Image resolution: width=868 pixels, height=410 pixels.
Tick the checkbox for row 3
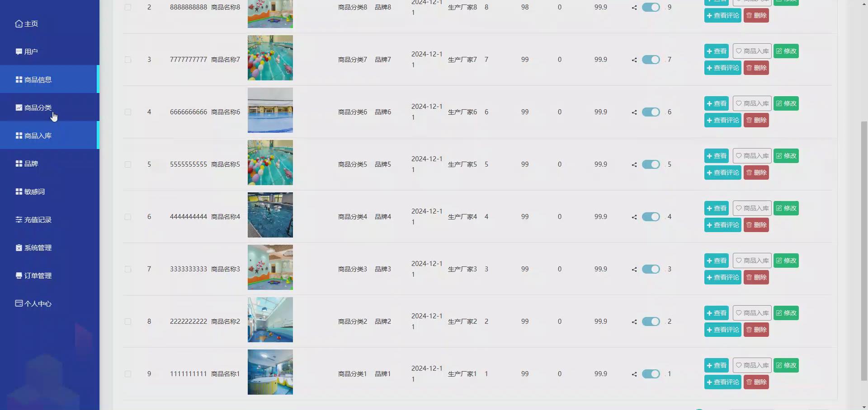(x=128, y=60)
